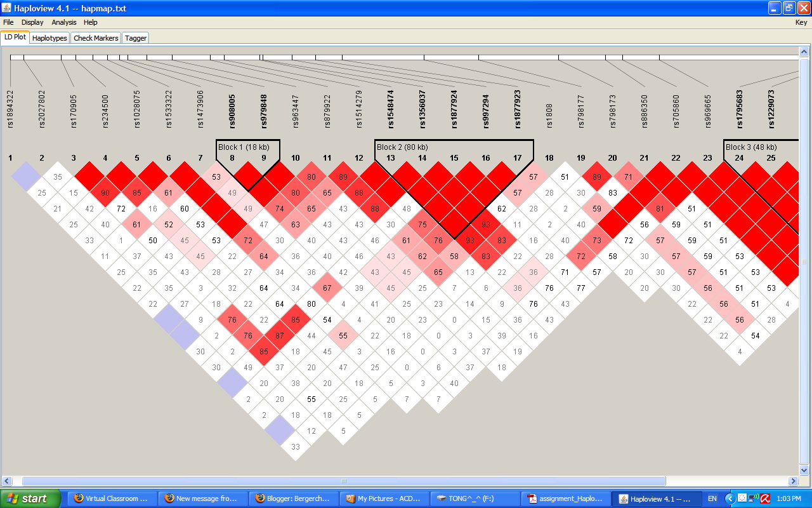Click the Java coffee cup icon in title bar
This screenshot has width=812, height=508.
(x=5, y=8)
